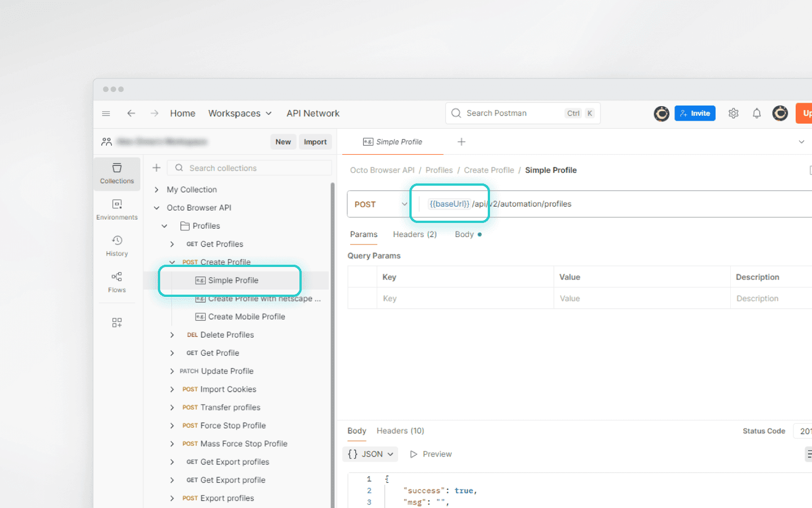Select Create Mobile Profile example

pyautogui.click(x=246, y=317)
